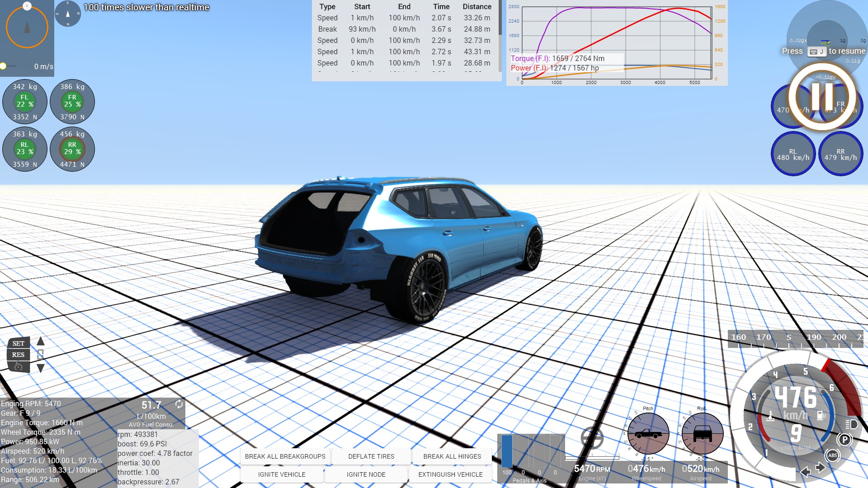The width and height of the screenshot is (868, 488).
Task: Click the steering position bar under wheel
Action: (592, 458)
